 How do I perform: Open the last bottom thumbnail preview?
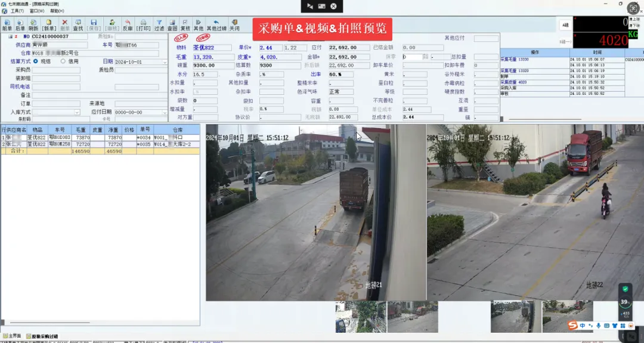tap(568, 317)
